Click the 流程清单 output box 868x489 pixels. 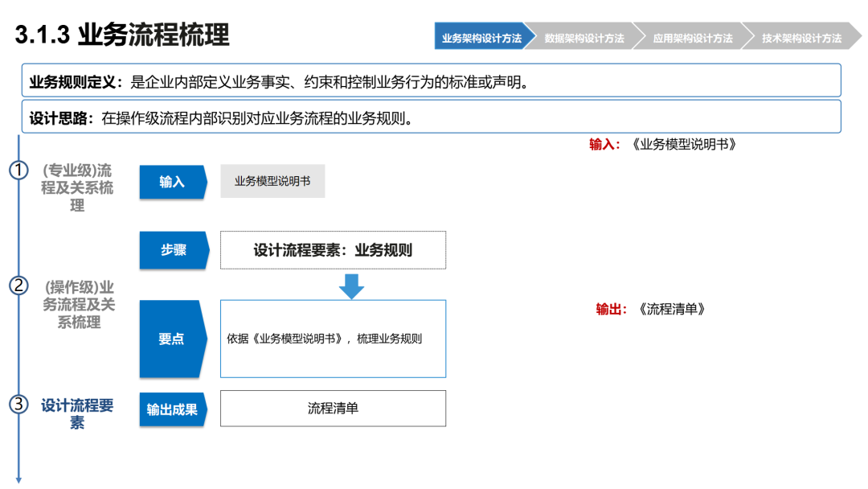coord(333,408)
